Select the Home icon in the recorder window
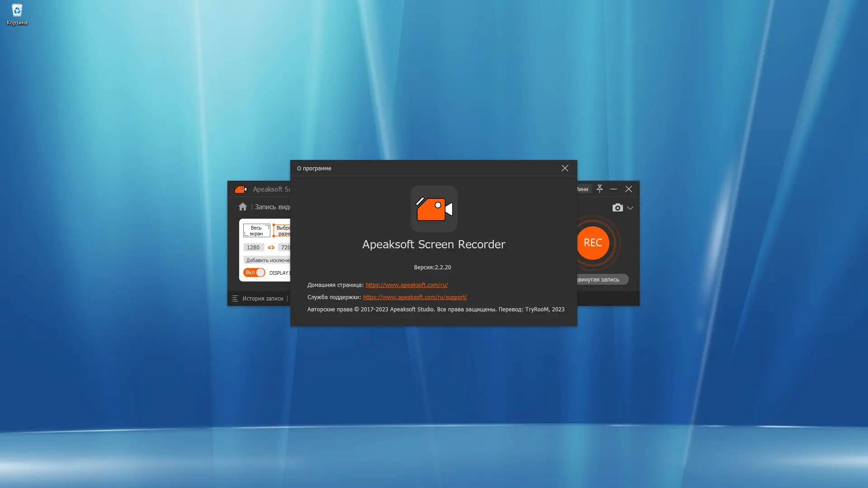Image resolution: width=868 pixels, height=488 pixels. tap(243, 206)
